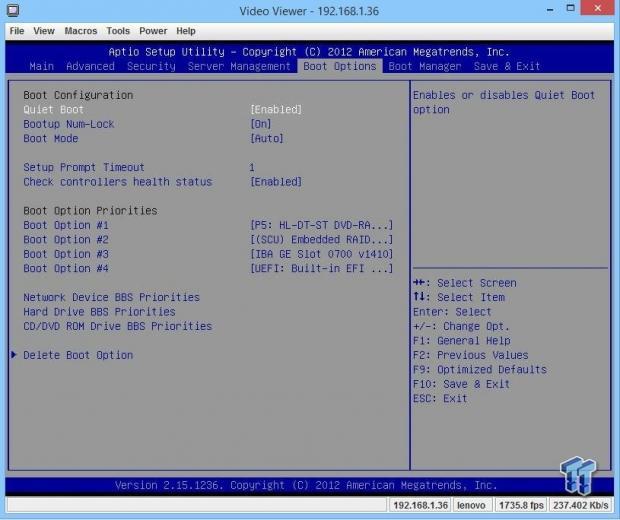The height and width of the screenshot is (520, 620).
Task: Select the Quiet Boot setting label
Action: pyautogui.click(x=53, y=110)
